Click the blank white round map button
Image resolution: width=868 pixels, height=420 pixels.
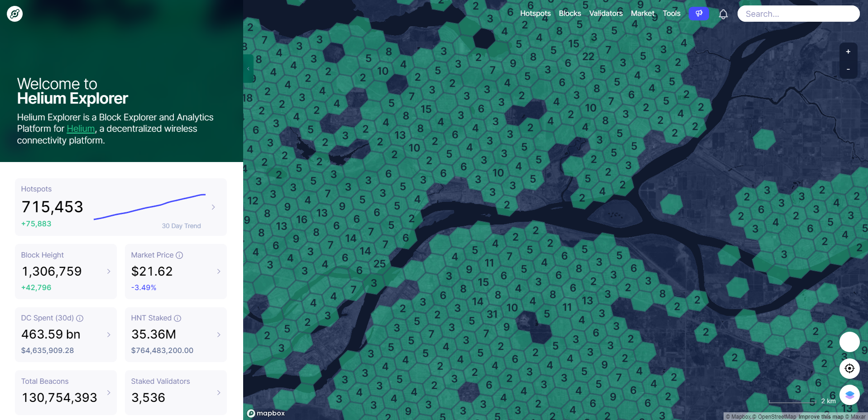849,342
